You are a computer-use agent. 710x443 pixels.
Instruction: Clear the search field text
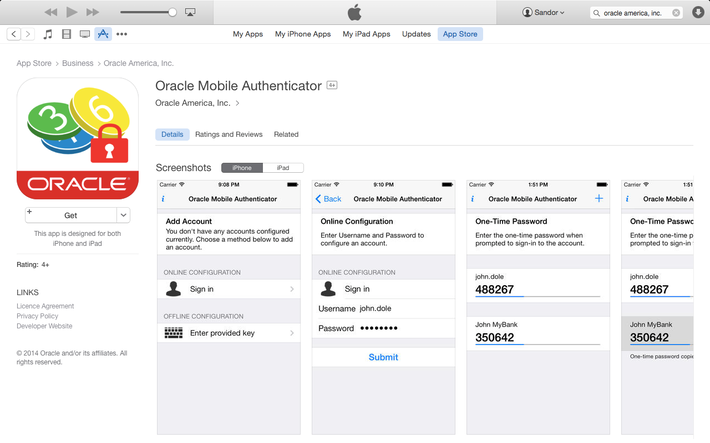point(676,13)
